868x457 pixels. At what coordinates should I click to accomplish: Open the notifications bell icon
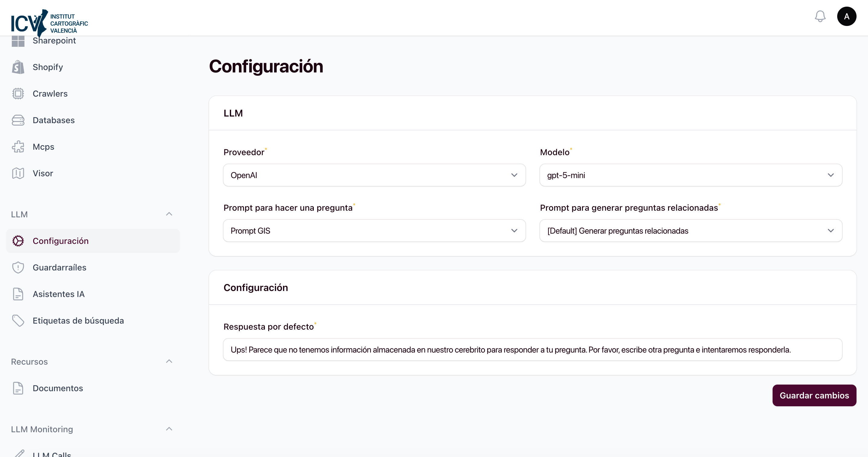coord(820,16)
